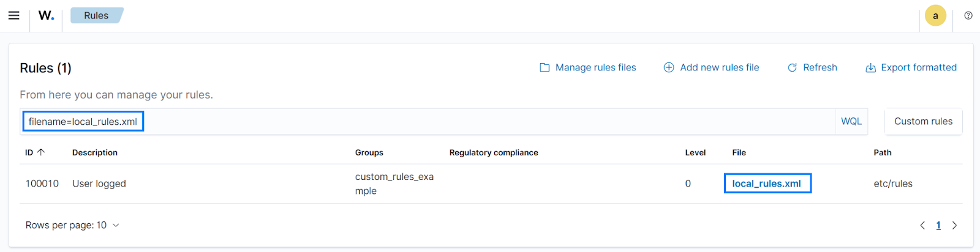Go to the next page arrow
The image size is (980, 252).
pos(954,225)
